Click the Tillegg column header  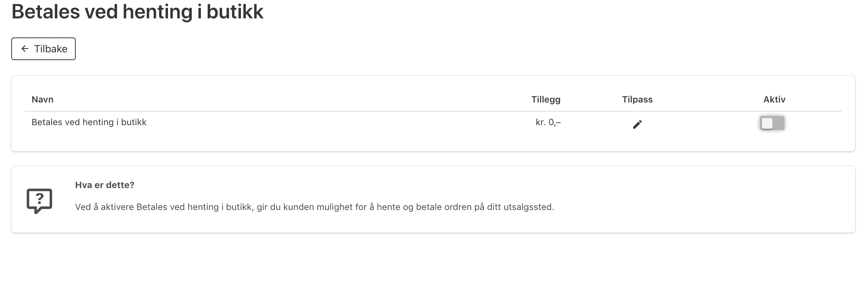546,100
